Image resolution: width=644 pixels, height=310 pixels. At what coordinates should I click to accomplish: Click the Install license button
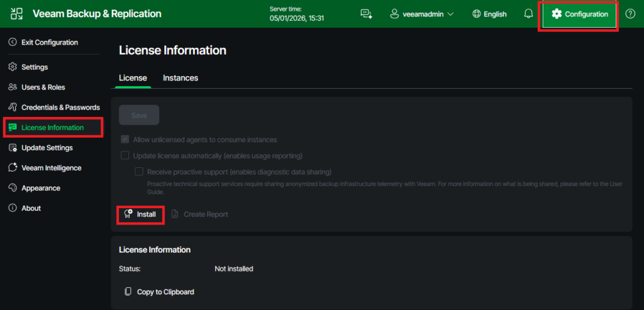click(140, 214)
